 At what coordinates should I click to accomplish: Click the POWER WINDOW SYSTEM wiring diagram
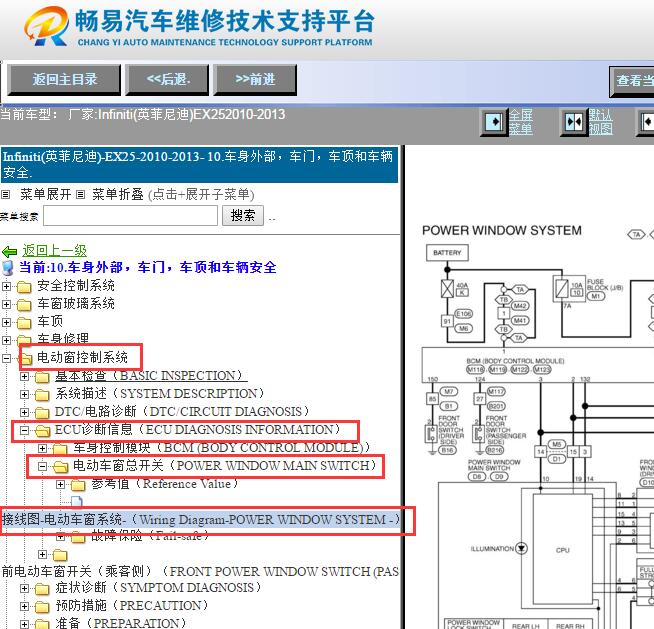(538, 425)
